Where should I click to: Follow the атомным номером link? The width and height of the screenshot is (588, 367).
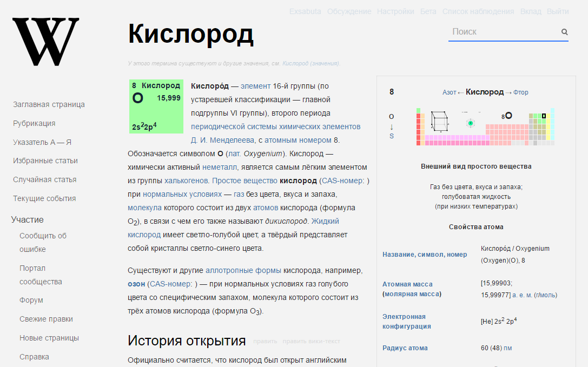click(x=298, y=140)
